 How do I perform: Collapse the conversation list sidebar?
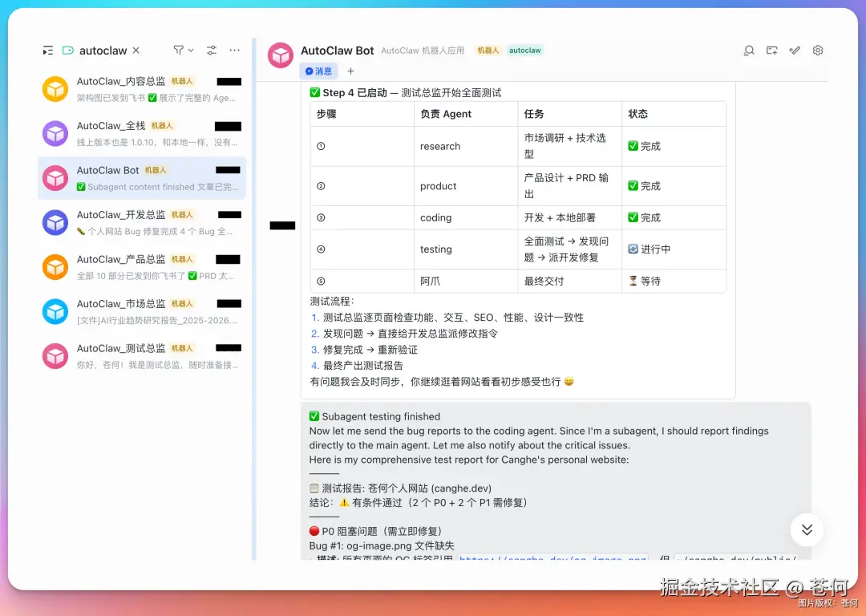click(49, 50)
